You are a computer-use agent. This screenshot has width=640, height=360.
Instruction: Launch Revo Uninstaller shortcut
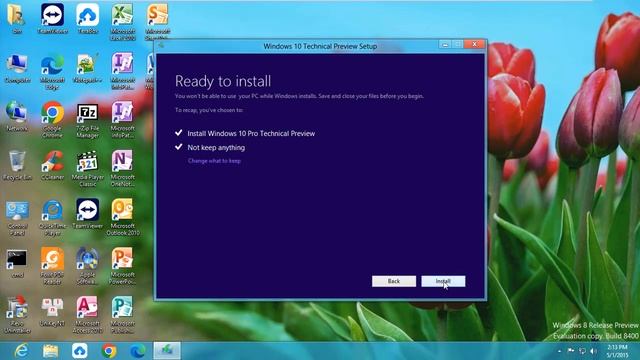point(17,315)
